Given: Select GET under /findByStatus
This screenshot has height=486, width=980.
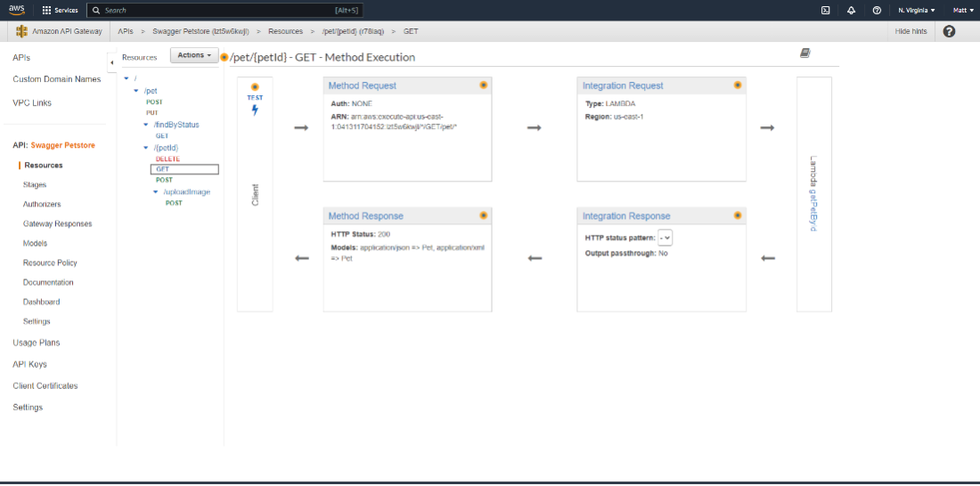Looking at the screenshot, I should point(162,135).
